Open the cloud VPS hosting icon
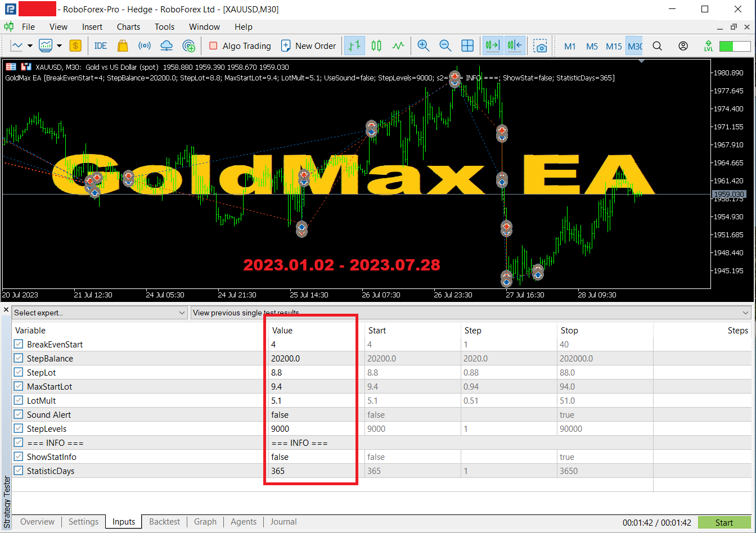 coord(166,46)
